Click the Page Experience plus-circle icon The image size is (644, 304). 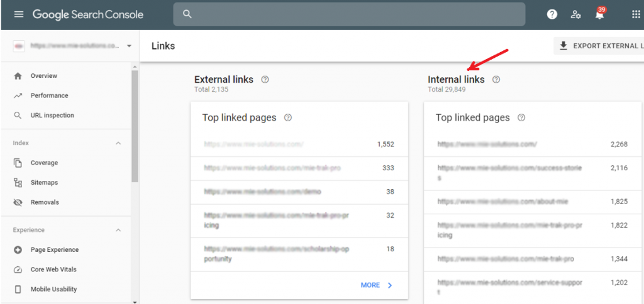click(18, 250)
